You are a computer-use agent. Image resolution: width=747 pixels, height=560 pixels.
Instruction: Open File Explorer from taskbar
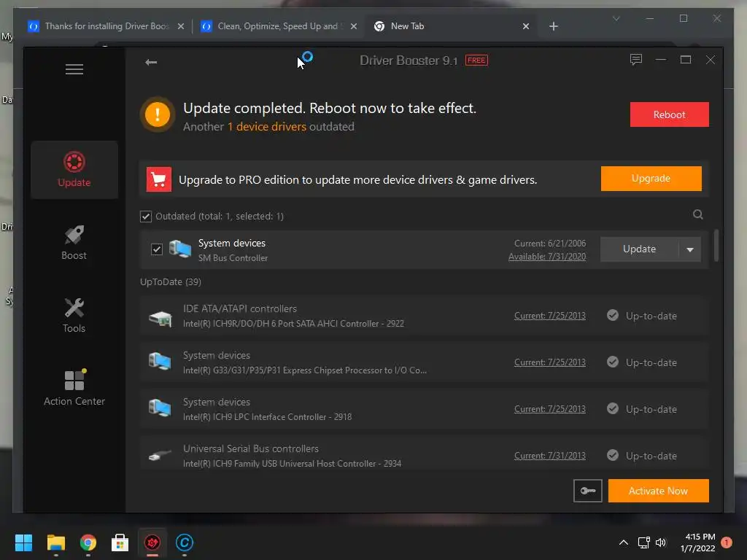(x=55, y=542)
